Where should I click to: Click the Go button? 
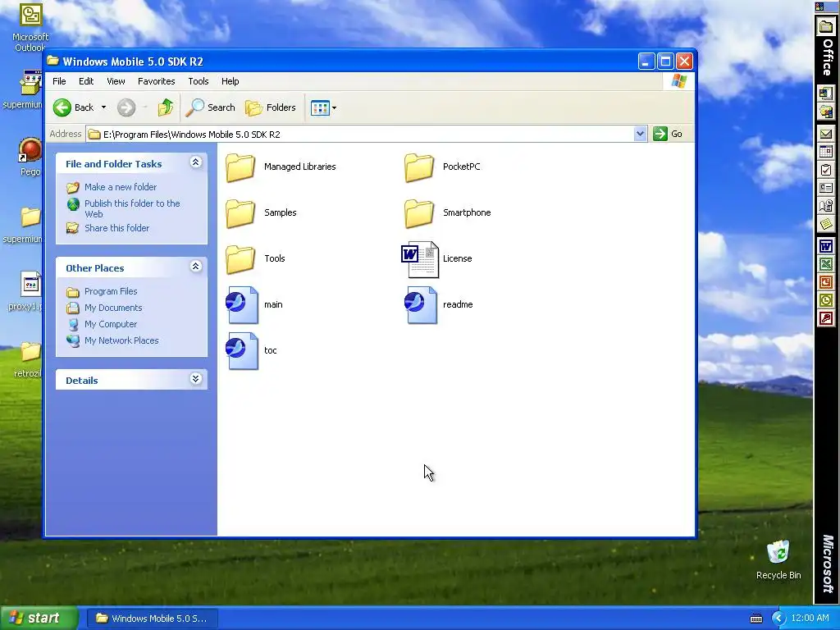point(668,134)
